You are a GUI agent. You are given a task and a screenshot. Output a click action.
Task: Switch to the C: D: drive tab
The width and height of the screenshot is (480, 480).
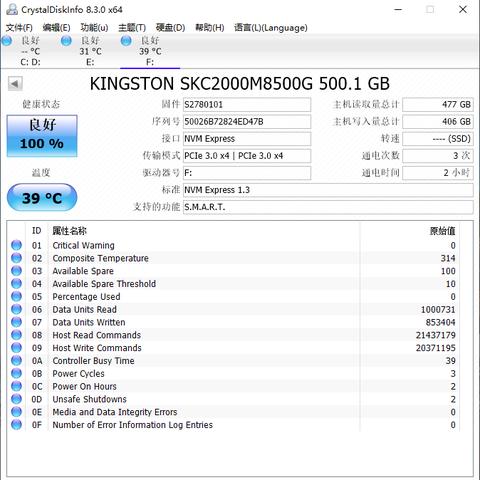point(30,51)
